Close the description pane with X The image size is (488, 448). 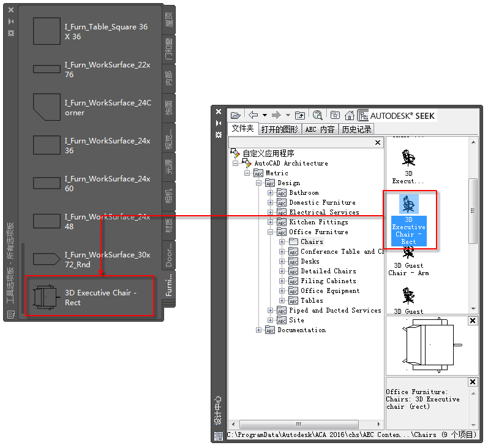pyautogui.click(x=473, y=382)
